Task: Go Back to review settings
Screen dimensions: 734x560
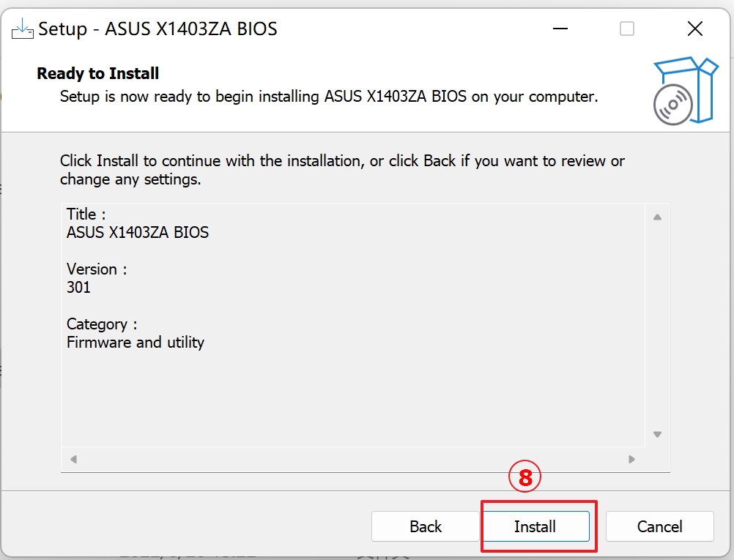Action: (426, 526)
